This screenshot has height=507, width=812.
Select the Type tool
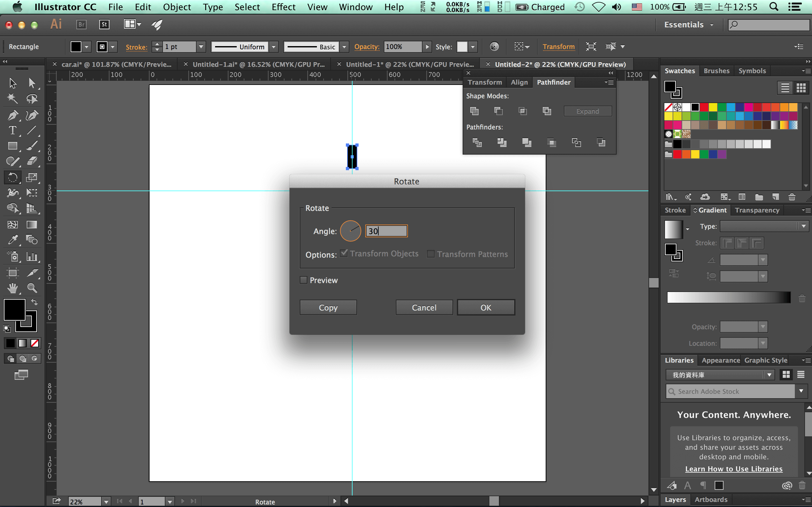click(x=13, y=130)
